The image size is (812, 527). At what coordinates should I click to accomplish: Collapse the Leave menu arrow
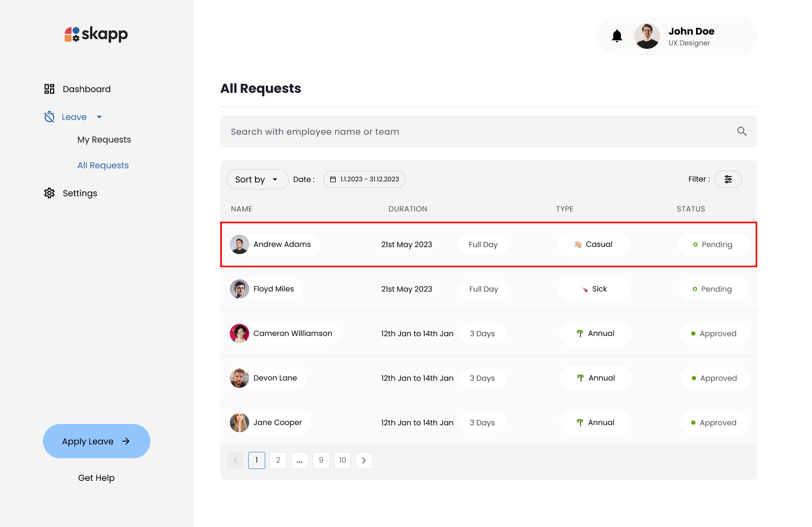[99, 117]
